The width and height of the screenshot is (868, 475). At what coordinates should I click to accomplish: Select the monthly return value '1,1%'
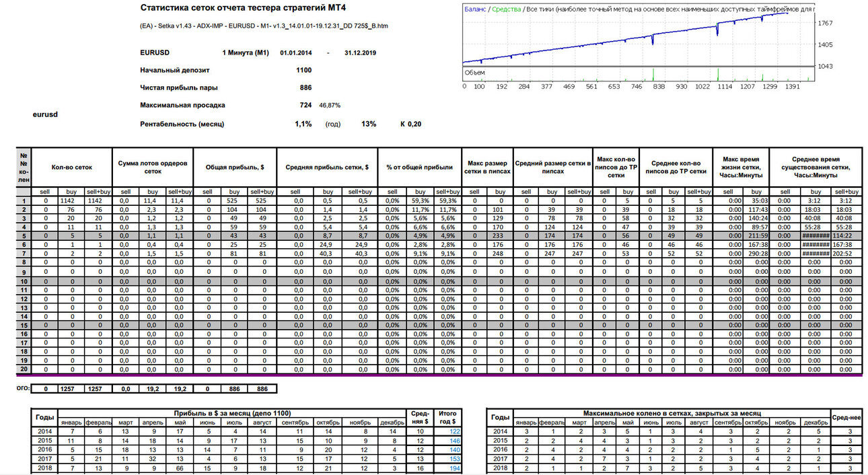tap(303, 124)
